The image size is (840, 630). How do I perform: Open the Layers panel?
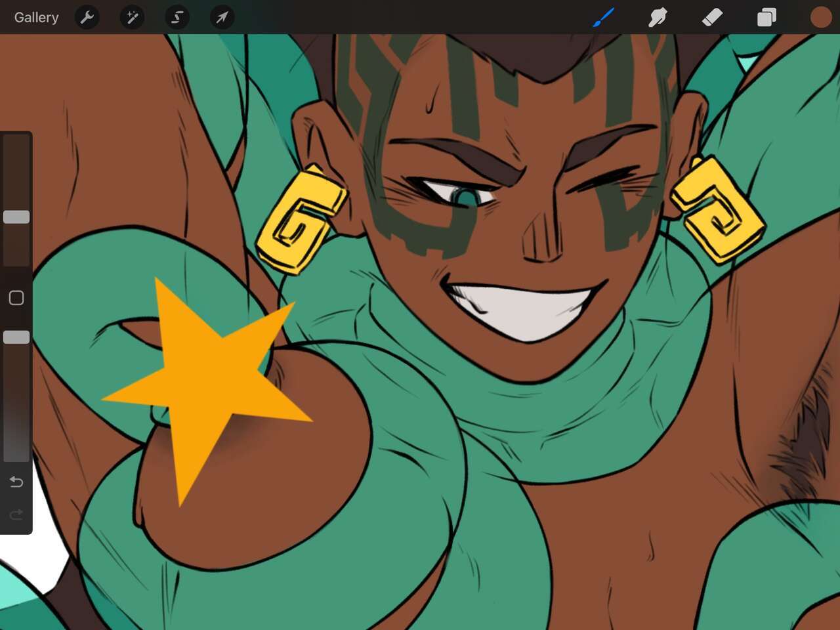[x=766, y=18]
